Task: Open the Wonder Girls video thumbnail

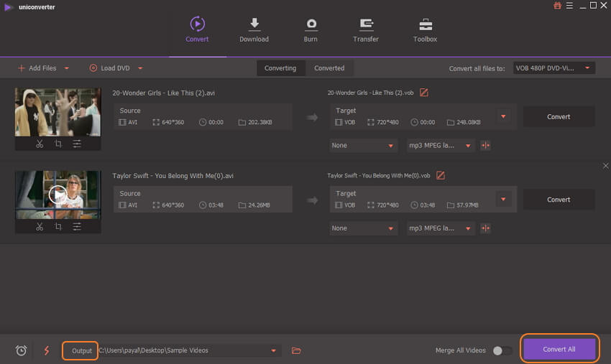Action: pos(58,112)
